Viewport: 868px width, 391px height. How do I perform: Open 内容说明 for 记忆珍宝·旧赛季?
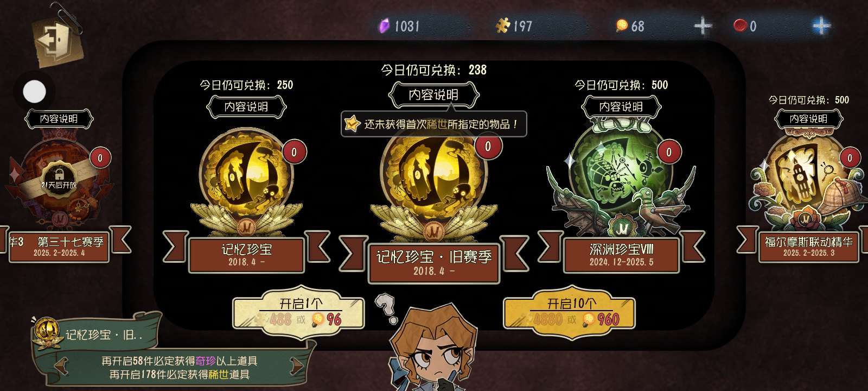[x=433, y=95]
